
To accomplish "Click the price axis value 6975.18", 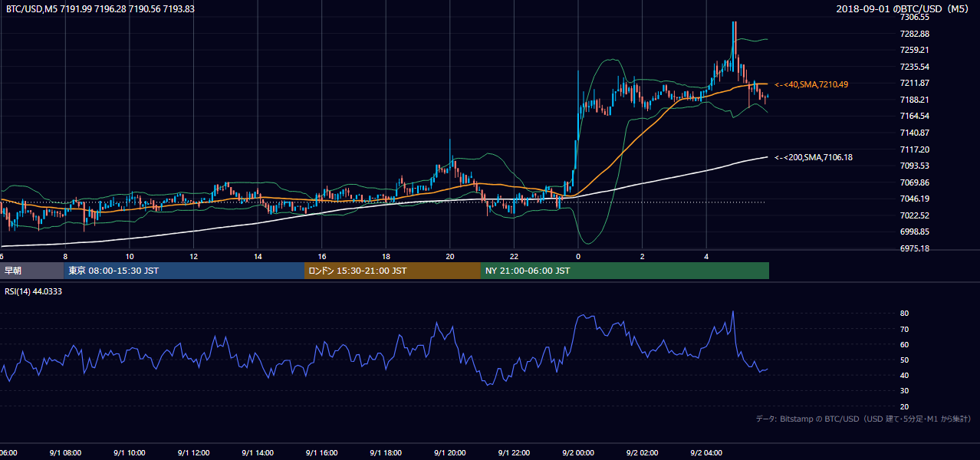I will [x=916, y=248].
